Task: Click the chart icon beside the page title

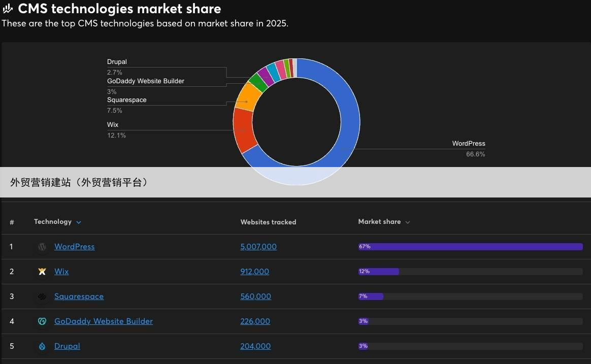Action: pyautogui.click(x=8, y=9)
